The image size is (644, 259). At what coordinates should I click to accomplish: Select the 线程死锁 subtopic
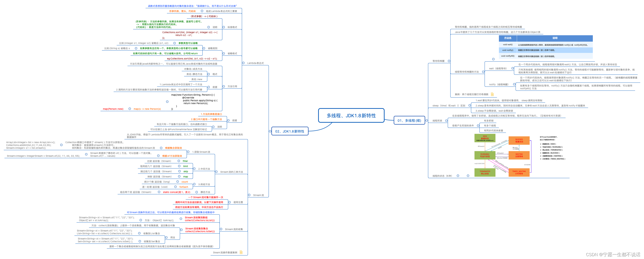coord(437,121)
